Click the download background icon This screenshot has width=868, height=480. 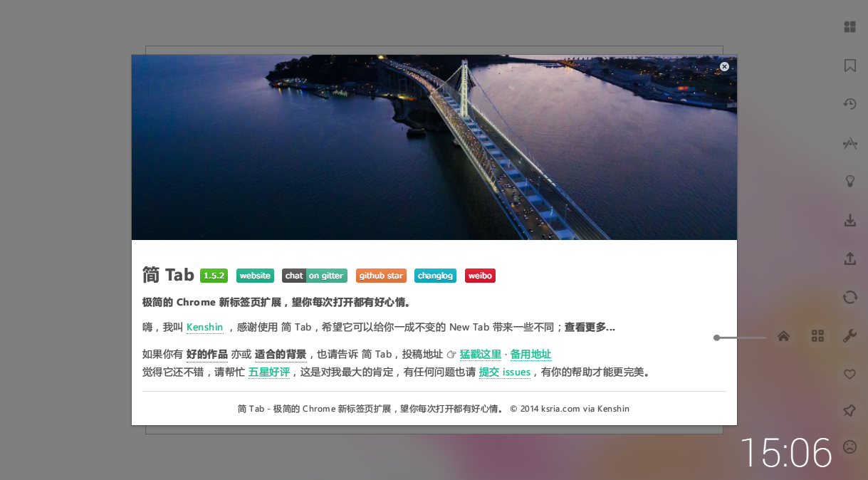pos(849,220)
